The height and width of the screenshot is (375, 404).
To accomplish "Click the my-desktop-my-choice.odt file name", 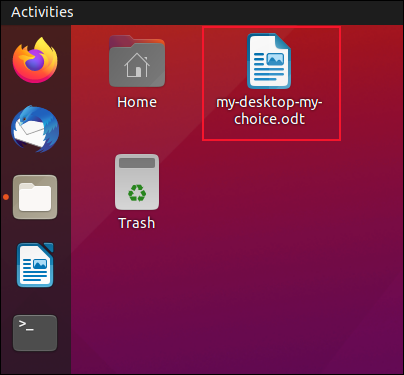I will tap(269, 111).
